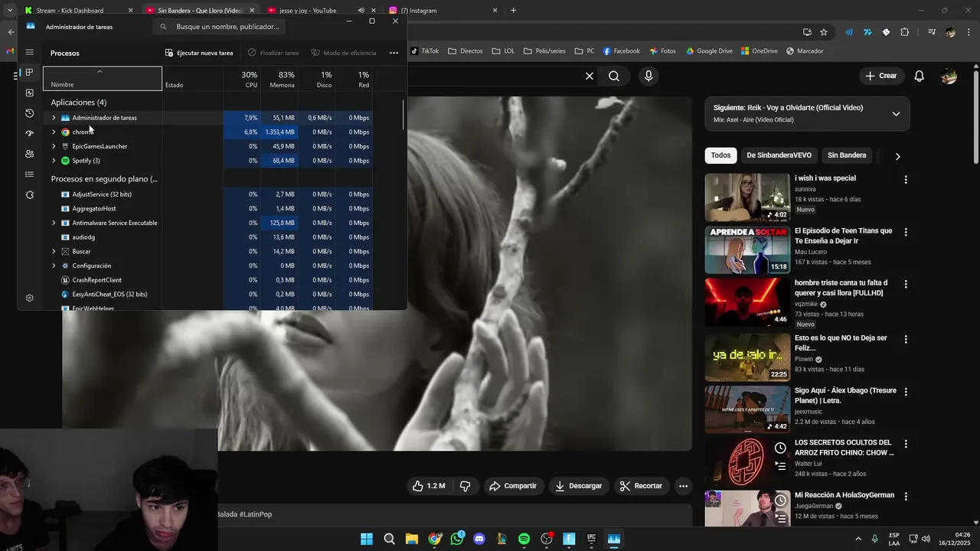980x551 pixels.
Task: Open File Explorer from taskbar
Action: point(412,539)
